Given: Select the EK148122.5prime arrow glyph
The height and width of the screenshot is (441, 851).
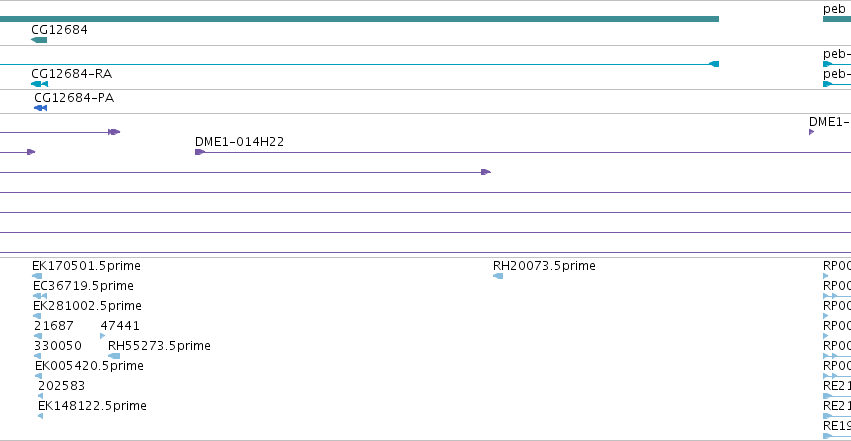Looking at the screenshot, I should coord(40,417).
